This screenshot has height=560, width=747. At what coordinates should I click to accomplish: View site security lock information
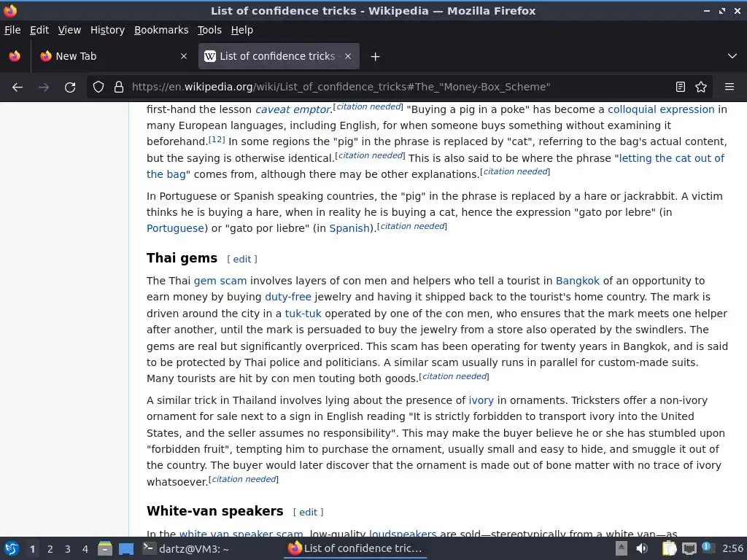119,87
